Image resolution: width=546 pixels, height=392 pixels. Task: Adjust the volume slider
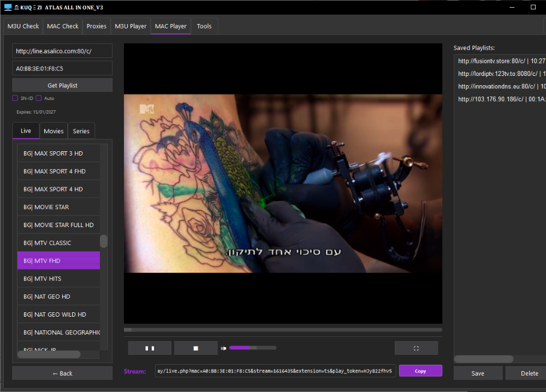tap(253, 348)
